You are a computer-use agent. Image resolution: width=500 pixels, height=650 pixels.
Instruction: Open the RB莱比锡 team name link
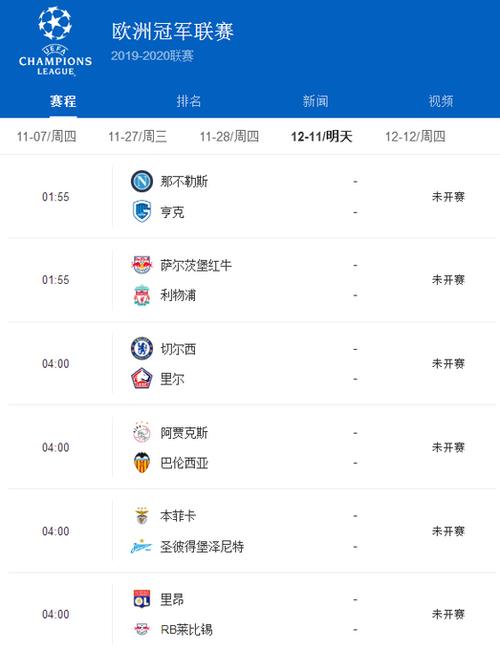point(187,630)
